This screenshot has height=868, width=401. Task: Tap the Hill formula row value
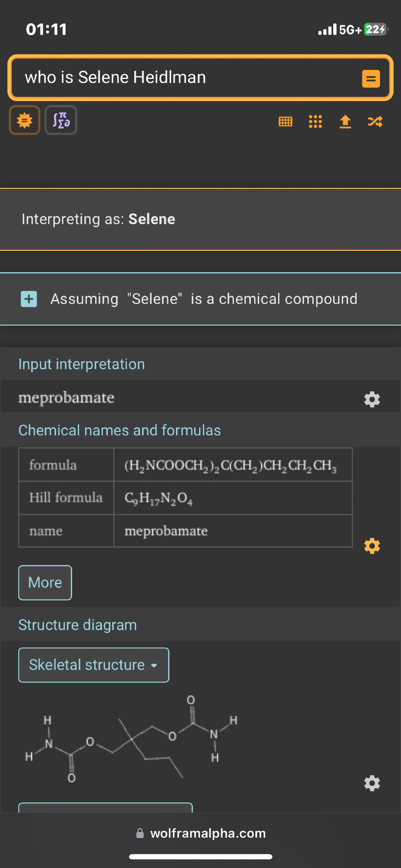point(159,498)
